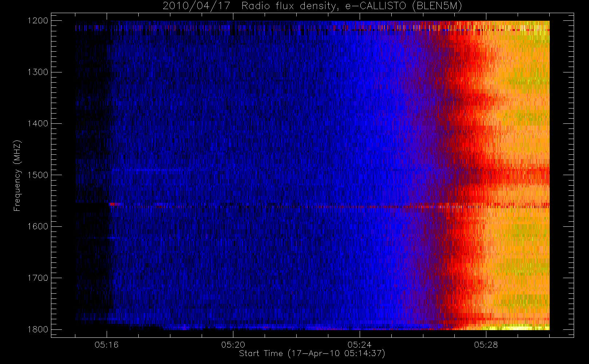This screenshot has width=589, height=364.
Task: Click the '05:16' time axis label
Action: pos(107,345)
